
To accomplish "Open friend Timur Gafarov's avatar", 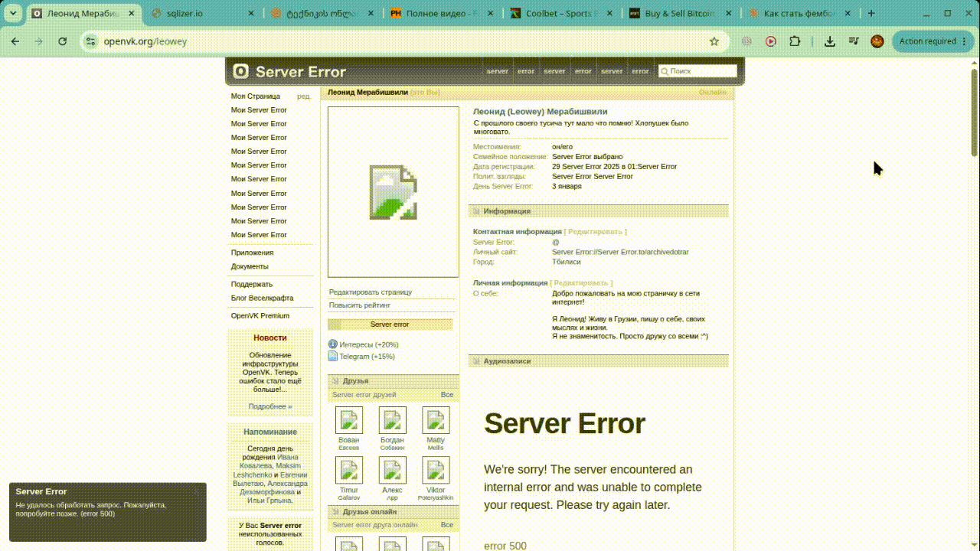I will pos(349,470).
